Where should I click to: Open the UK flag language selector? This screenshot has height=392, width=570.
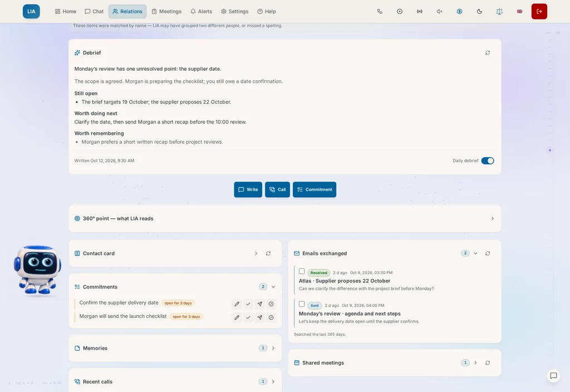point(519,11)
